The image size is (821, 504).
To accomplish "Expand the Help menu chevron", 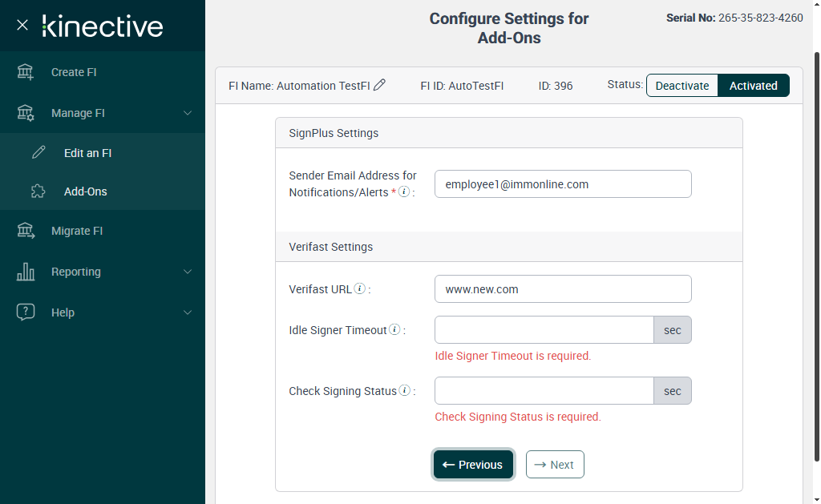I will point(188,312).
